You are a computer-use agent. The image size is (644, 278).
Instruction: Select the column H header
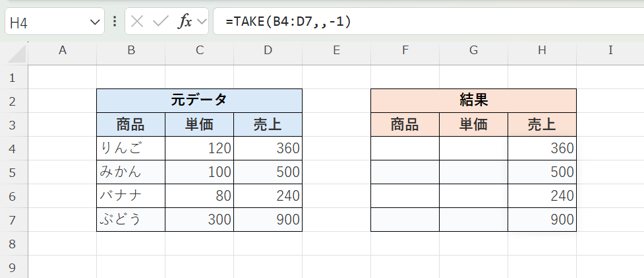click(542, 50)
